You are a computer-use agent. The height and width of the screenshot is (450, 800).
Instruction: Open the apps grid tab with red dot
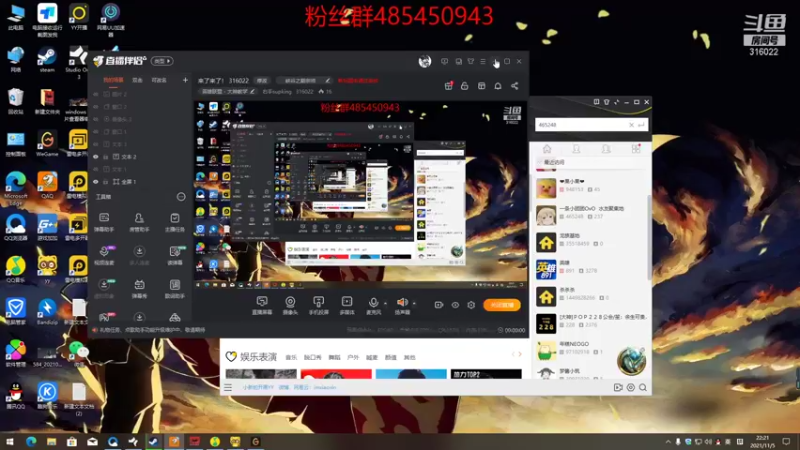[x=636, y=148]
